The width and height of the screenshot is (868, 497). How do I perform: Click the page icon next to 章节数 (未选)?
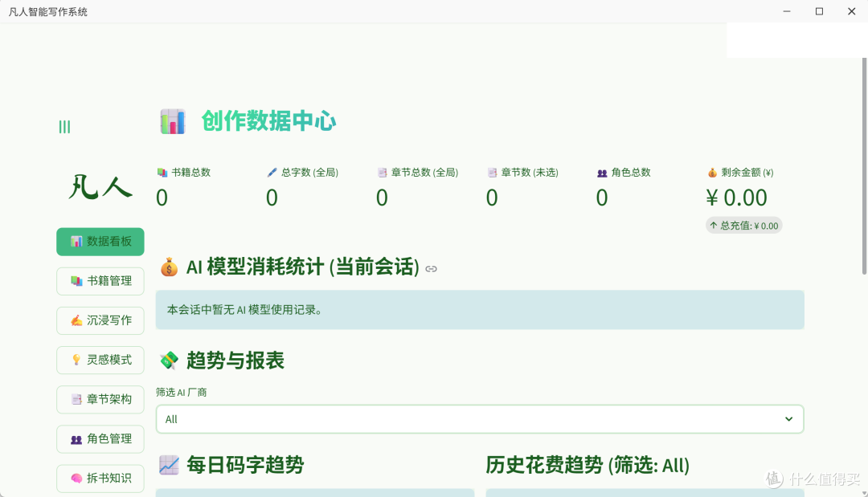point(492,173)
